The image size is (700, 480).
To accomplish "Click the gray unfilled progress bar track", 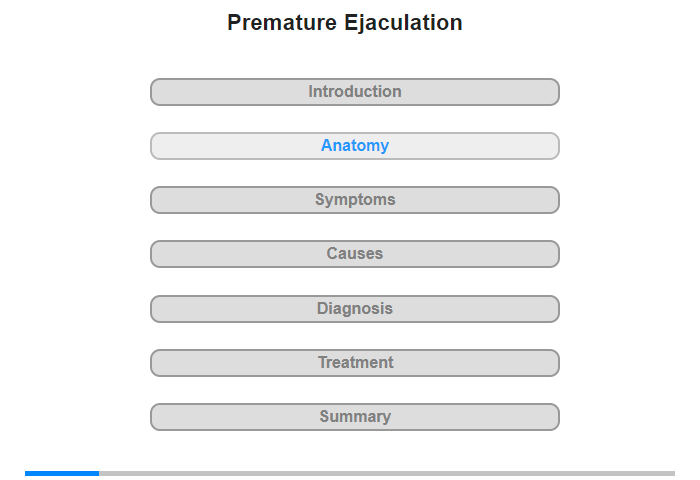I will (x=387, y=473).
